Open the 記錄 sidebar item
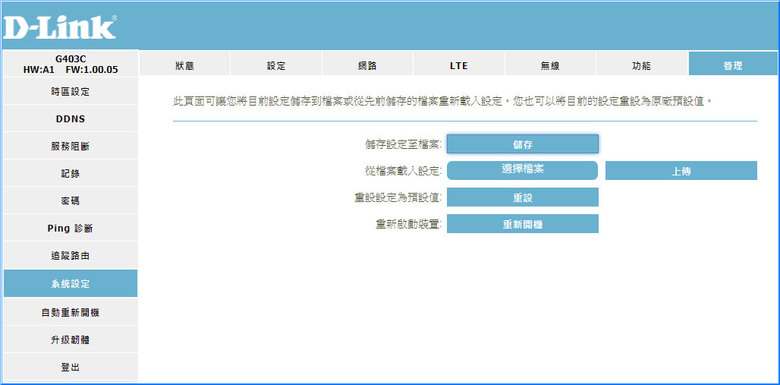Screen dimensions: 780x385 [71, 174]
